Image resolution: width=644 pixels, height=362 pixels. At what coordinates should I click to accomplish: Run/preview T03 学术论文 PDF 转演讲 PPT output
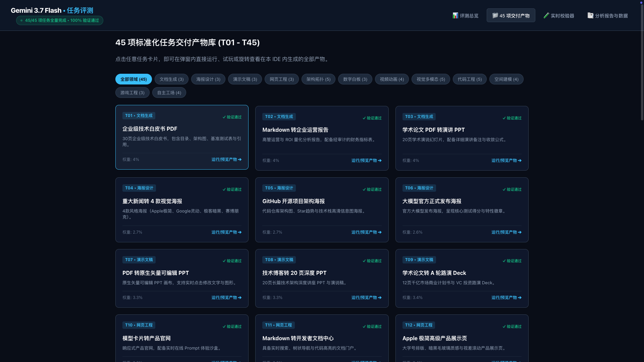click(x=506, y=161)
